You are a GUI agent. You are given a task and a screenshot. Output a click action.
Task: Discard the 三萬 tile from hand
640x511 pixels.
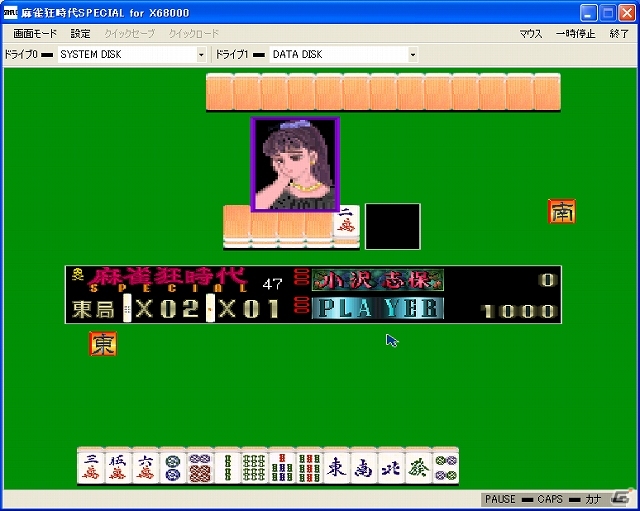pyautogui.click(x=91, y=466)
